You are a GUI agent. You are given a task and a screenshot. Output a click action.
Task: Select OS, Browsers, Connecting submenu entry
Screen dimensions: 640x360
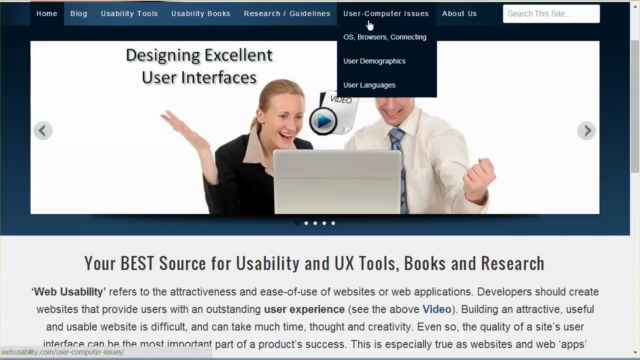(385, 37)
